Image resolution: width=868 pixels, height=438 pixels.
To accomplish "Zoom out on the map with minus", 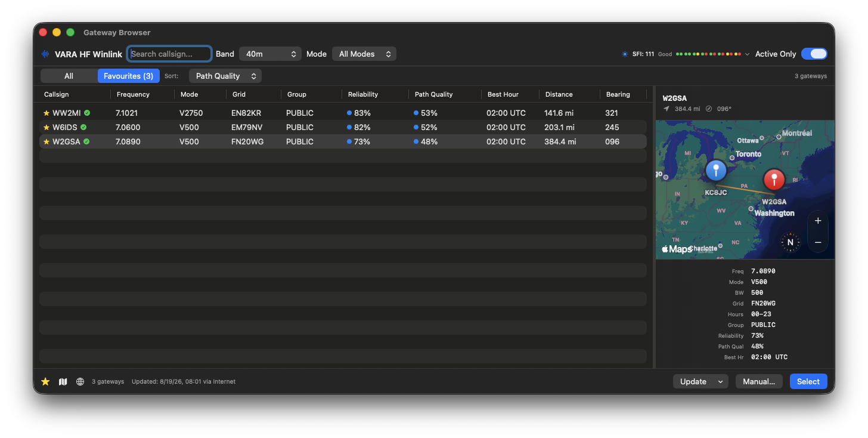I will tap(818, 242).
